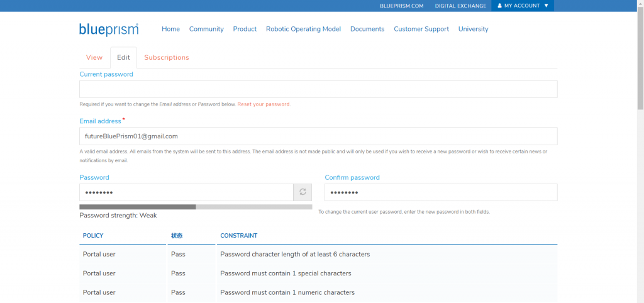This screenshot has height=303, width=644.
Task: Open Customer Support menu
Action: 421,29
